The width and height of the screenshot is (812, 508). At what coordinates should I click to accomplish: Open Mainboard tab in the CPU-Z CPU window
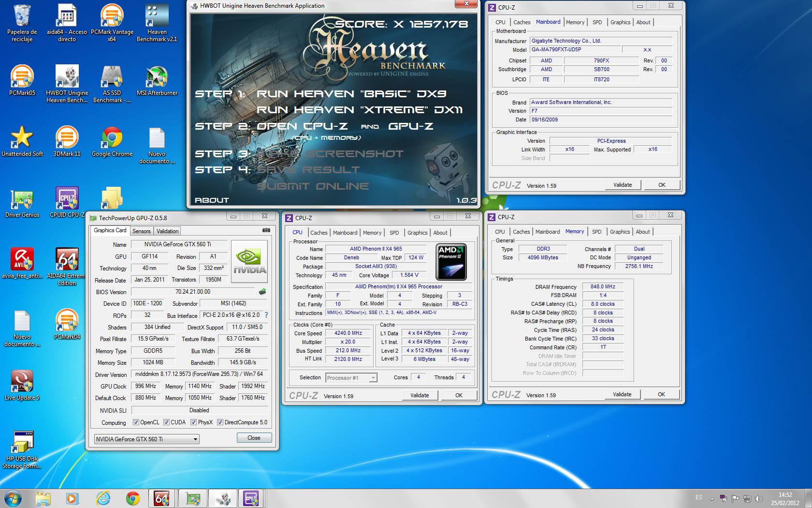coord(345,233)
